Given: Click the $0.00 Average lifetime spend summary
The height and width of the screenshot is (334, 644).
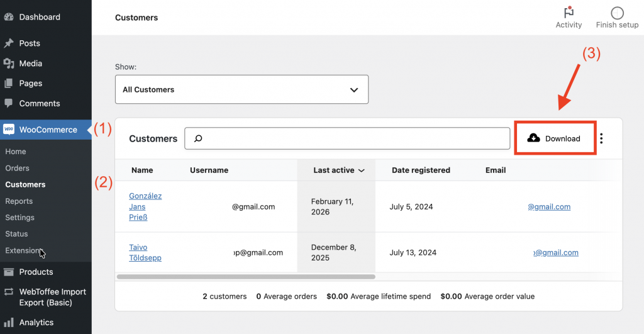Looking at the screenshot, I should point(379,296).
